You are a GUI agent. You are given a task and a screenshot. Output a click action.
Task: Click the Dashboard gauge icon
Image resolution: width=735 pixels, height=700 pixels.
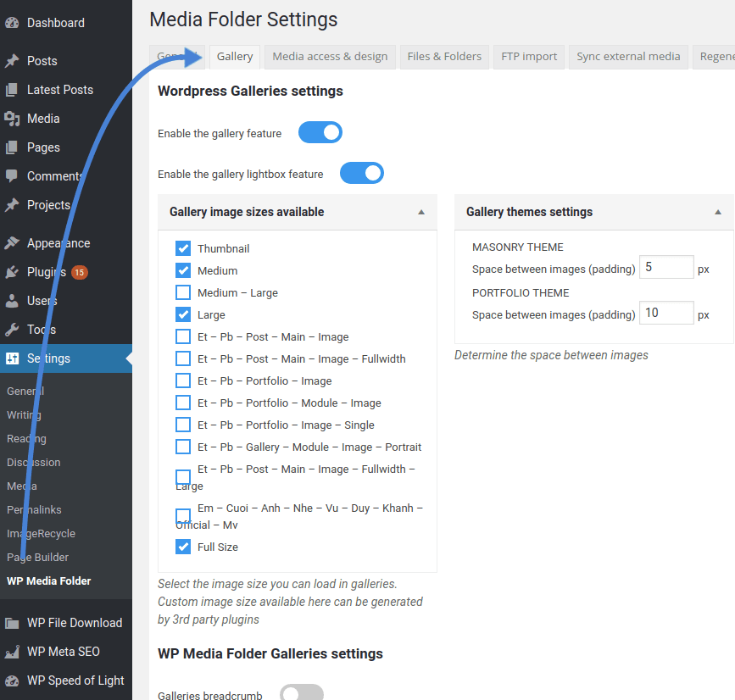12,23
